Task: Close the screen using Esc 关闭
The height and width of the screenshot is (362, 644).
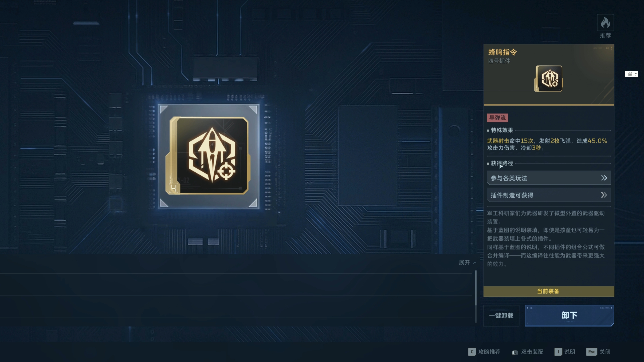Action: coord(598,352)
